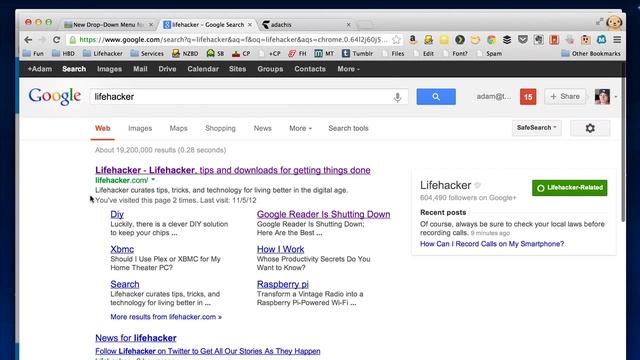Open the SafeSearch dropdown
Screen dimensions: 640x360
coord(537,128)
